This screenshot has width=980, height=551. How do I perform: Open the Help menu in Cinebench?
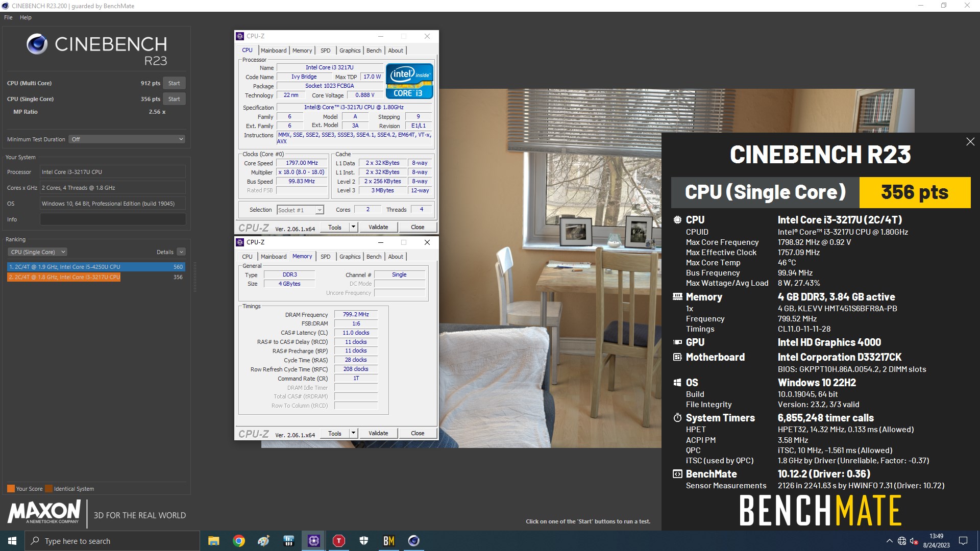coord(26,17)
